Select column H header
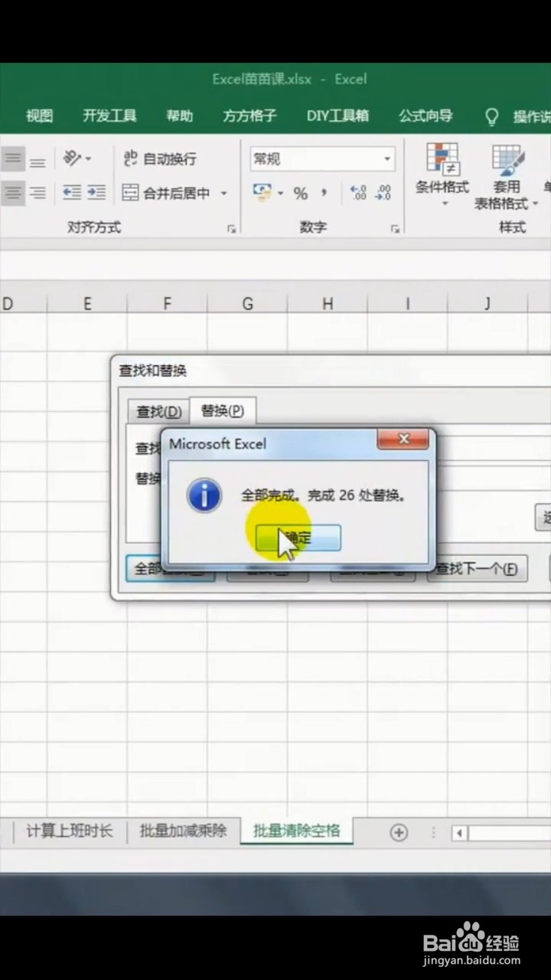The height and width of the screenshot is (980, 551). click(x=328, y=304)
